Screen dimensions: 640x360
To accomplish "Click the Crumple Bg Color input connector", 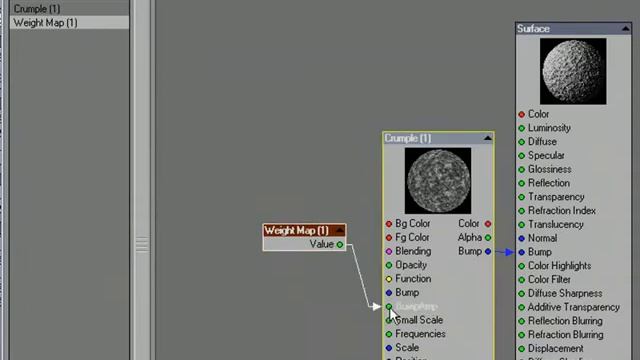I will [x=389, y=224].
